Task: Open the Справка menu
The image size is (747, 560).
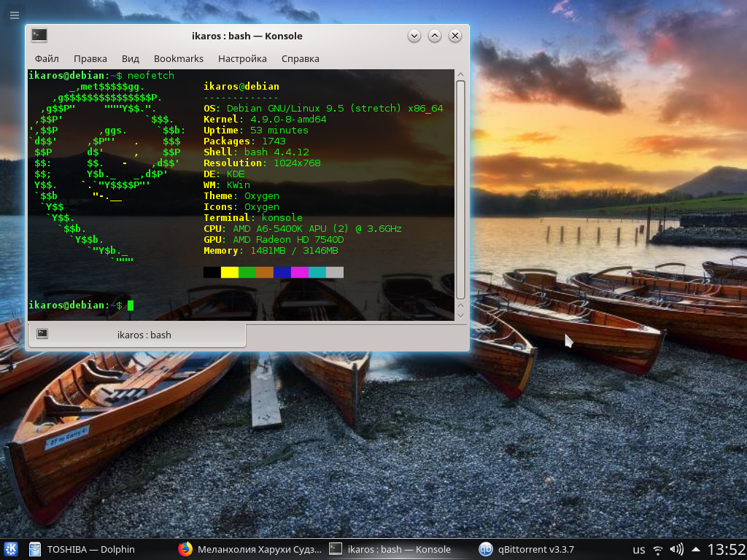Action: pos(300,58)
